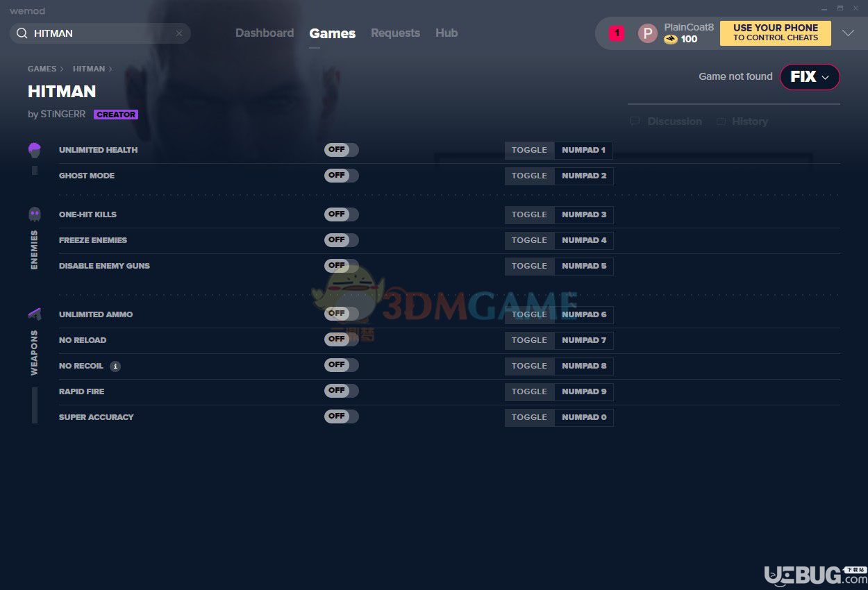Click the HITMAN breadcrumb link

click(89, 69)
